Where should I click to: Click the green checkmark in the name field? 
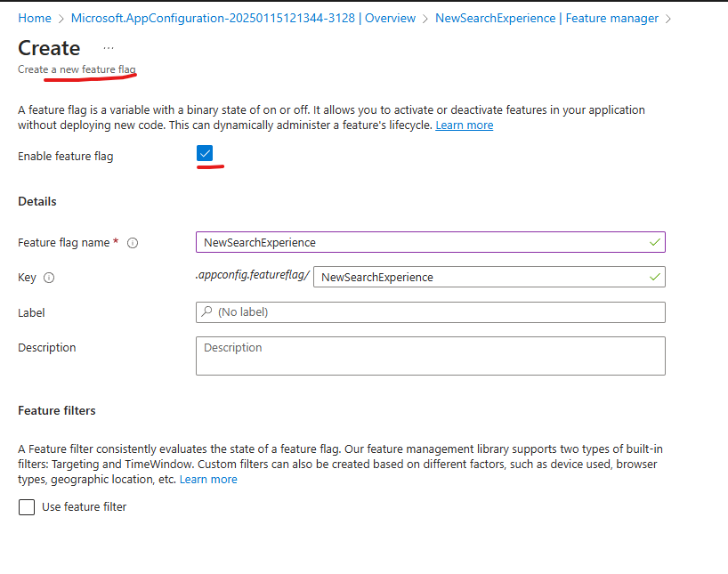(656, 242)
